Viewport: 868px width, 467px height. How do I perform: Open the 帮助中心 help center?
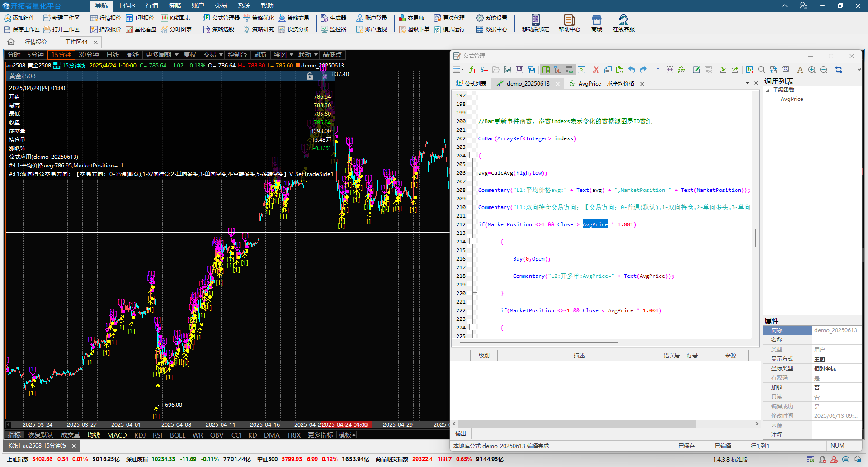pyautogui.click(x=570, y=23)
